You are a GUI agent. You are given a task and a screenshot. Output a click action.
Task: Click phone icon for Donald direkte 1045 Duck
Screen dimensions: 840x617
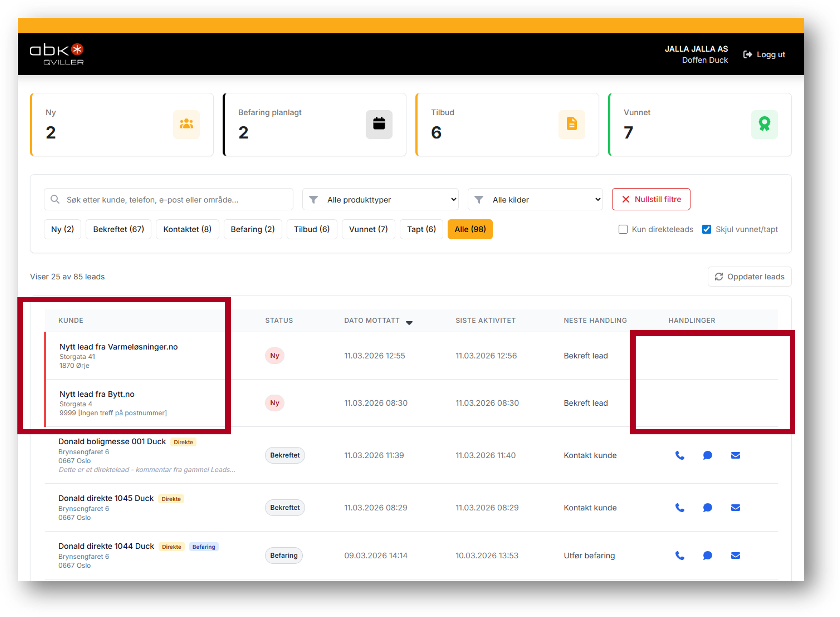click(x=679, y=508)
